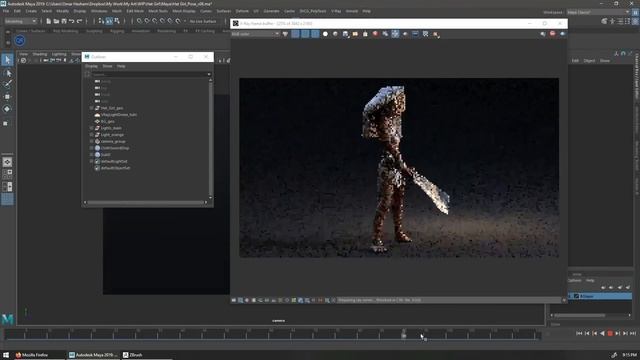Click Options in the layer editor
The width and height of the screenshot is (640, 360).
point(574,280)
